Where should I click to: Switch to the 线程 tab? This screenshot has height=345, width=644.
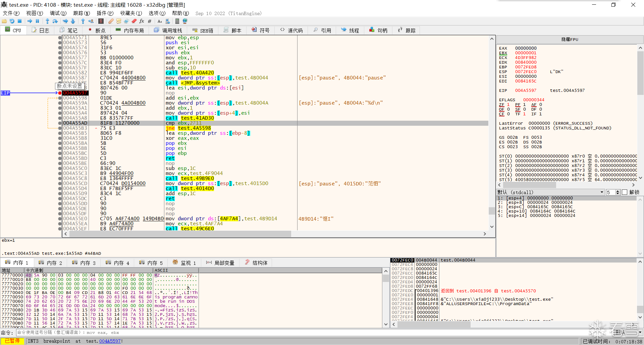pyautogui.click(x=350, y=30)
